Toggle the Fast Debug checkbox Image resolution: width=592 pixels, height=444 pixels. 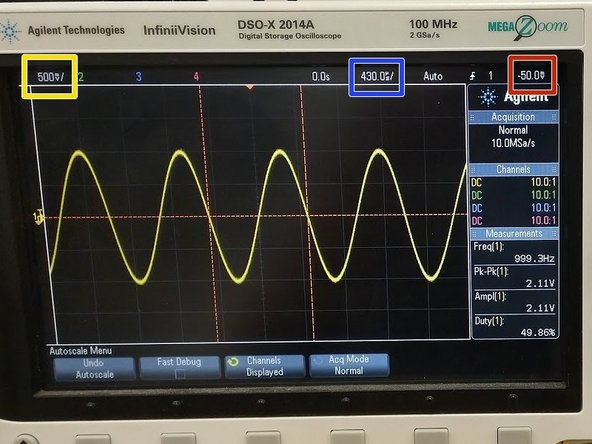180,374
